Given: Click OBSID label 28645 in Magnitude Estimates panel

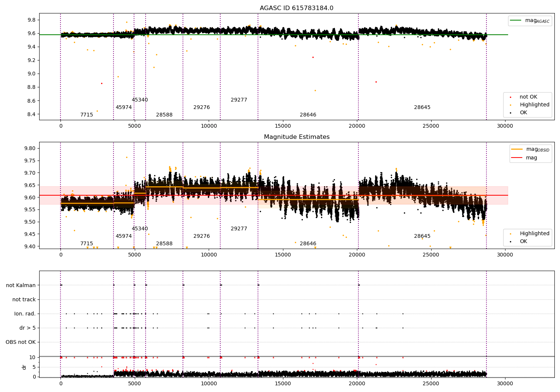Looking at the screenshot, I should pyautogui.click(x=422, y=236).
